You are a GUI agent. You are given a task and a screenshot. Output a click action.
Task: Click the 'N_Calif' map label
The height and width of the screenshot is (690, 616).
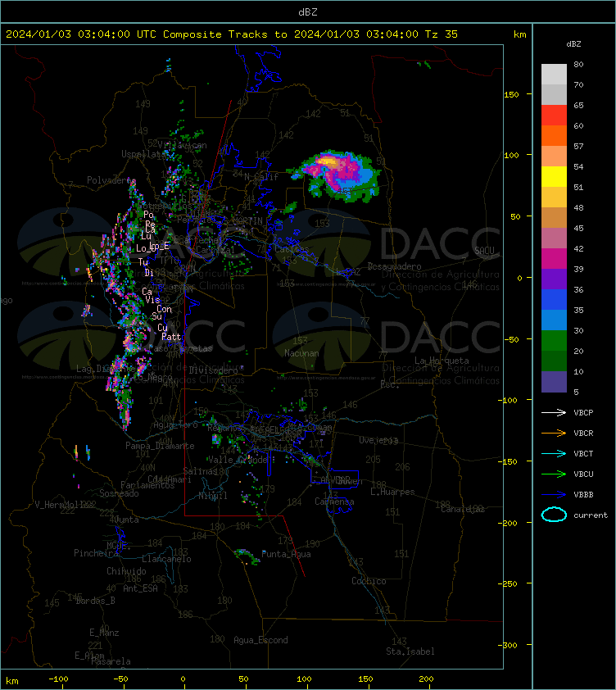click(x=261, y=177)
